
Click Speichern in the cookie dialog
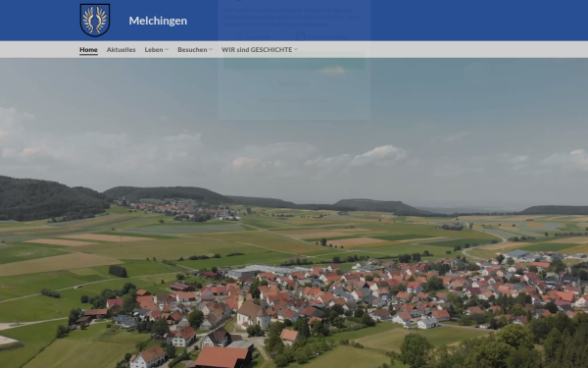pyautogui.click(x=294, y=83)
